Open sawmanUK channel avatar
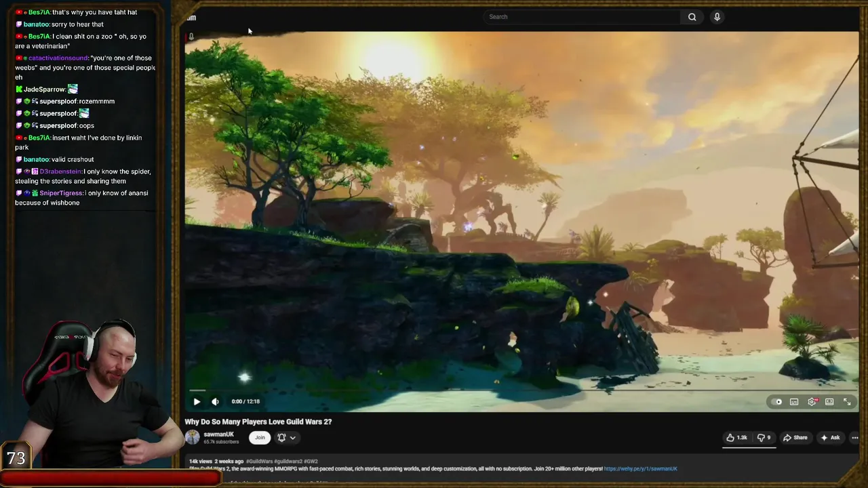The height and width of the screenshot is (488, 868). pyautogui.click(x=193, y=437)
